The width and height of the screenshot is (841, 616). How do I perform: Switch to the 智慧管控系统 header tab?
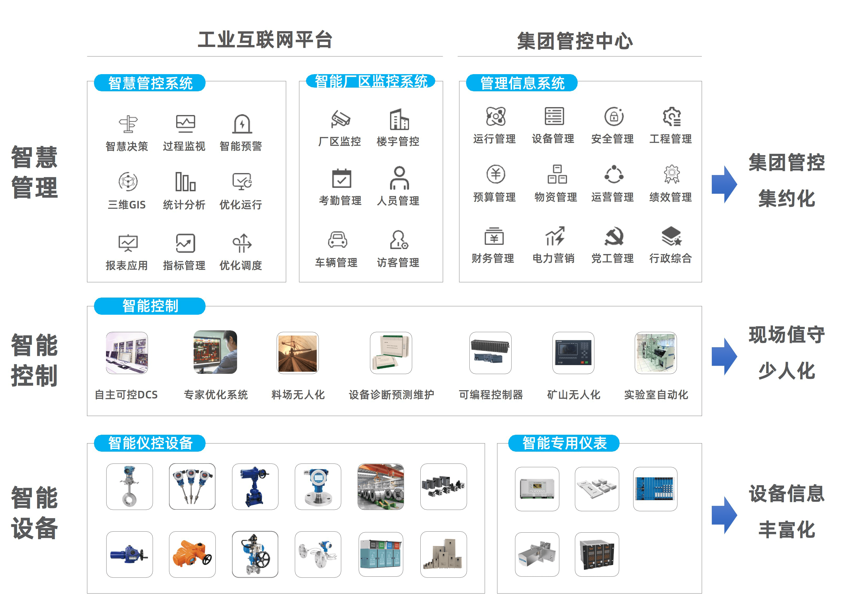[150, 83]
